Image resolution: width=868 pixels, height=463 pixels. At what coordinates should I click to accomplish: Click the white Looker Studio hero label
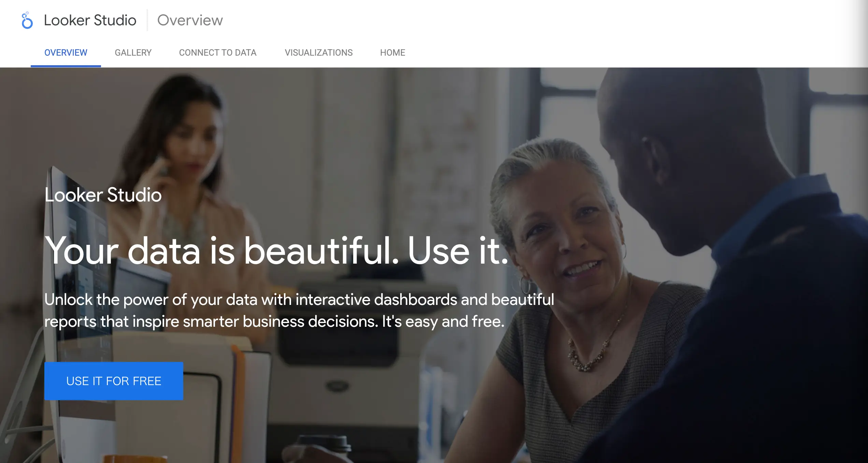pos(103,195)
